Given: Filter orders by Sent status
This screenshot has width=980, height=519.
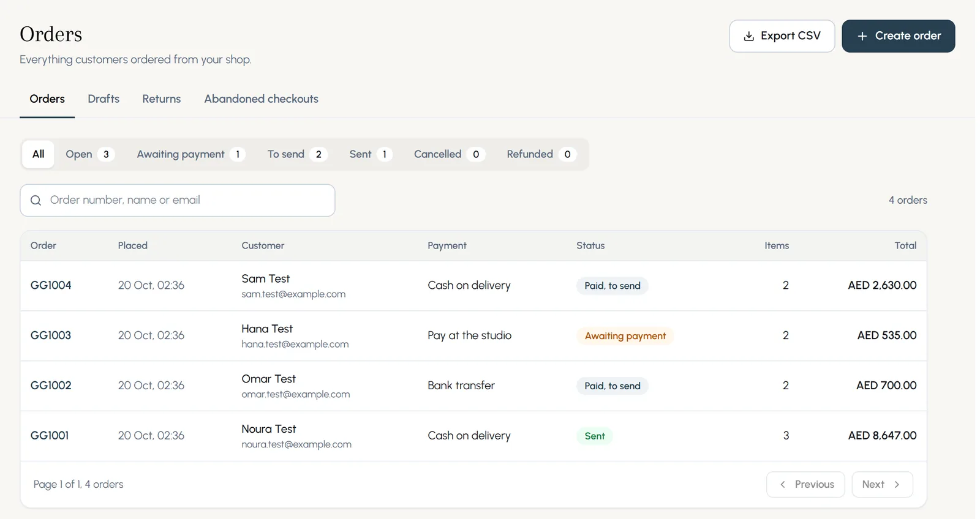Looking at the screenshot, I should click(x=371, y=154).
